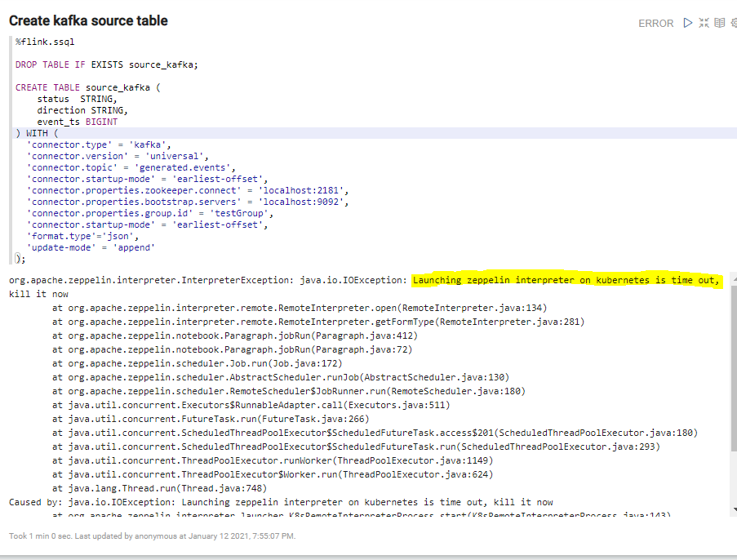This screenshot has width=737, height=560.
Task: Click the 'event_ts BIGINT' column line
Action: (77, 122)
